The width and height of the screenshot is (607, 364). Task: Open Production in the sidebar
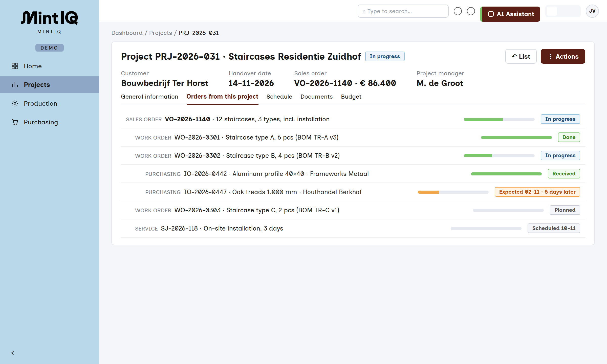coord(50,103)
